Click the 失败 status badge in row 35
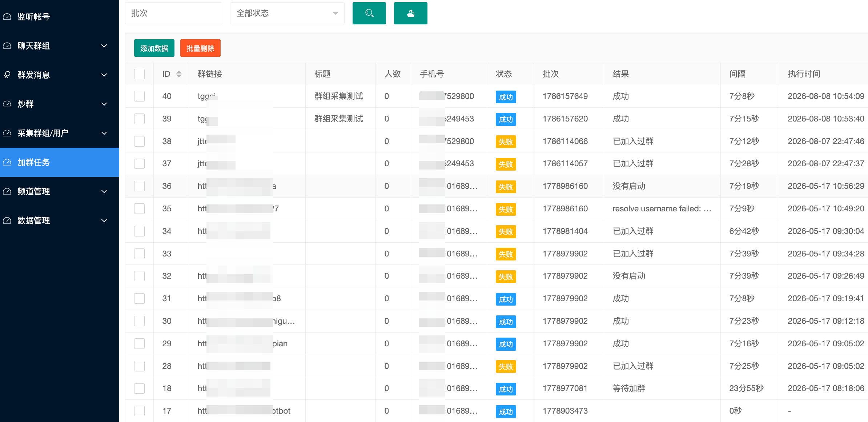868x422 pixels. click(506, 210)
